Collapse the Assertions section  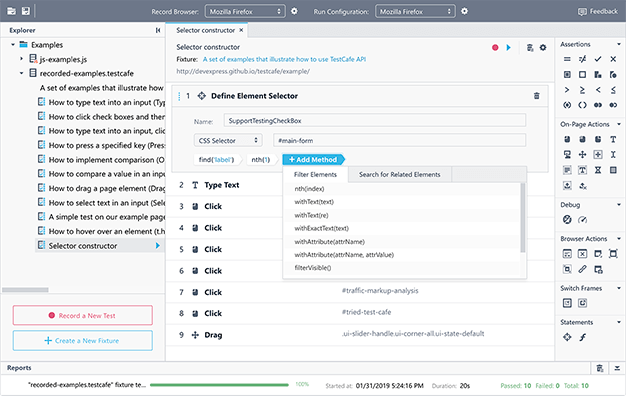click(619, 44)
